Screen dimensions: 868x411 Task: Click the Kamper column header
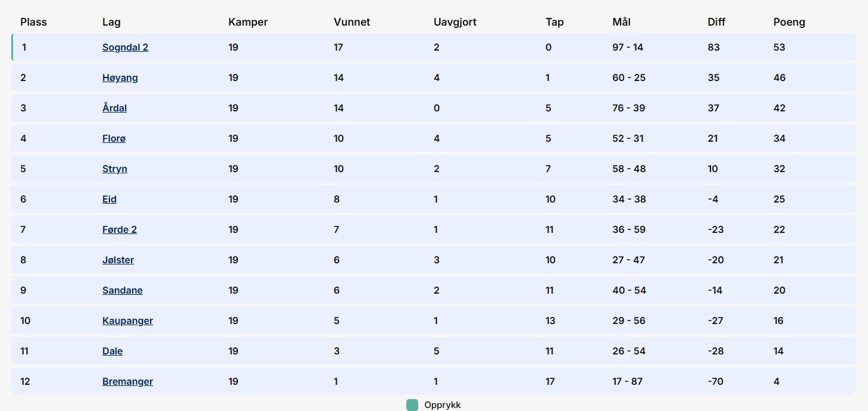(x=247, y=22)
